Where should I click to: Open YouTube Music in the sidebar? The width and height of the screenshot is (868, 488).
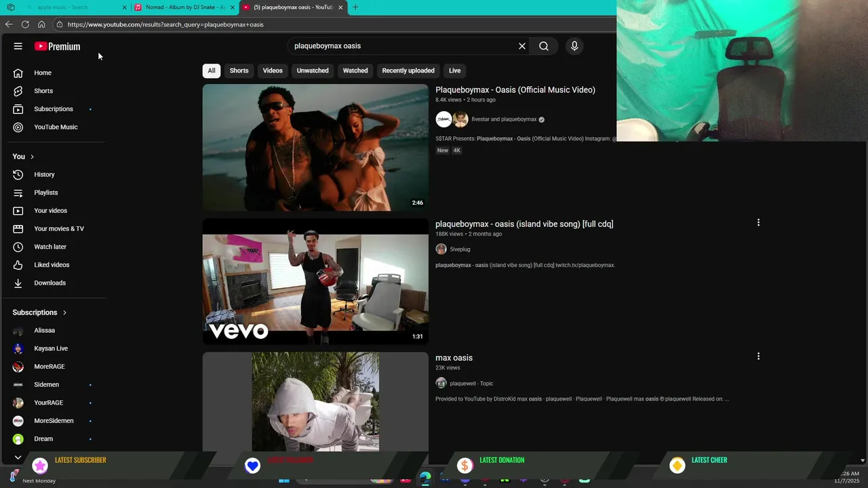[x=56, y=127]
